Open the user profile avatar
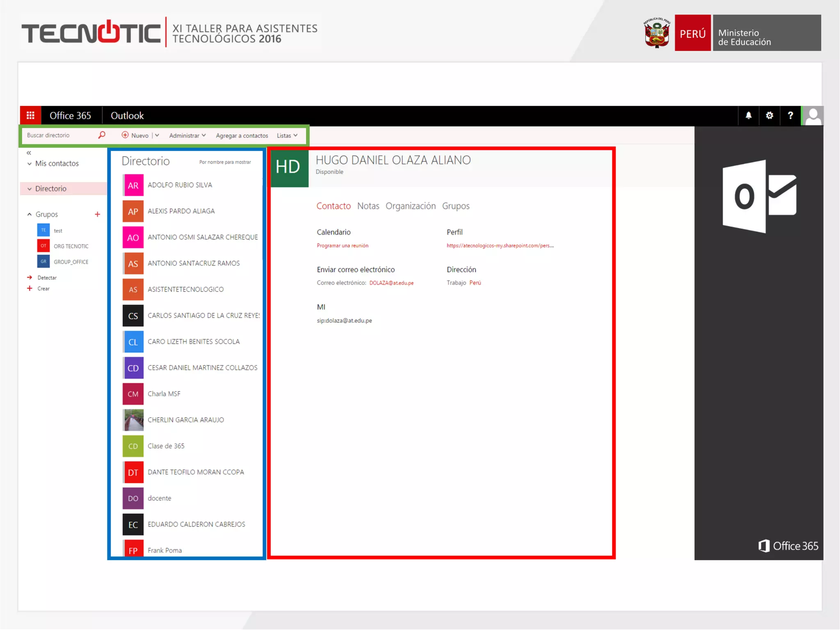This screenshot has height=630, width=840. 813,116
